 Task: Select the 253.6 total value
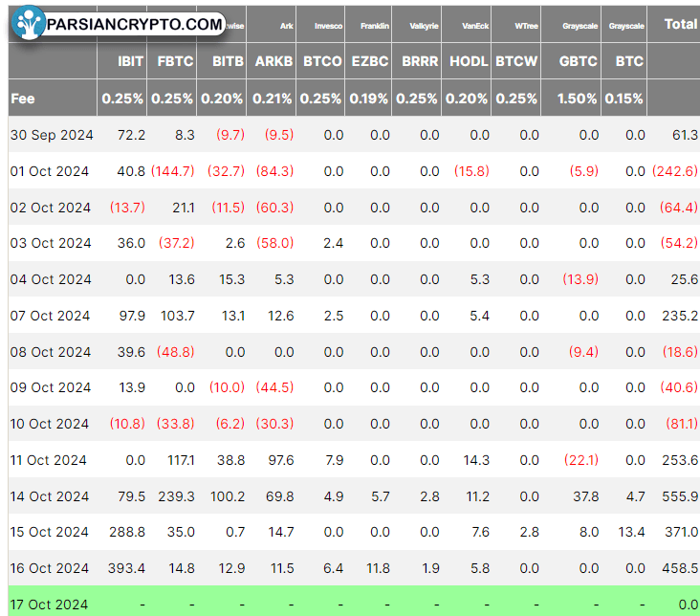[680, 460]
